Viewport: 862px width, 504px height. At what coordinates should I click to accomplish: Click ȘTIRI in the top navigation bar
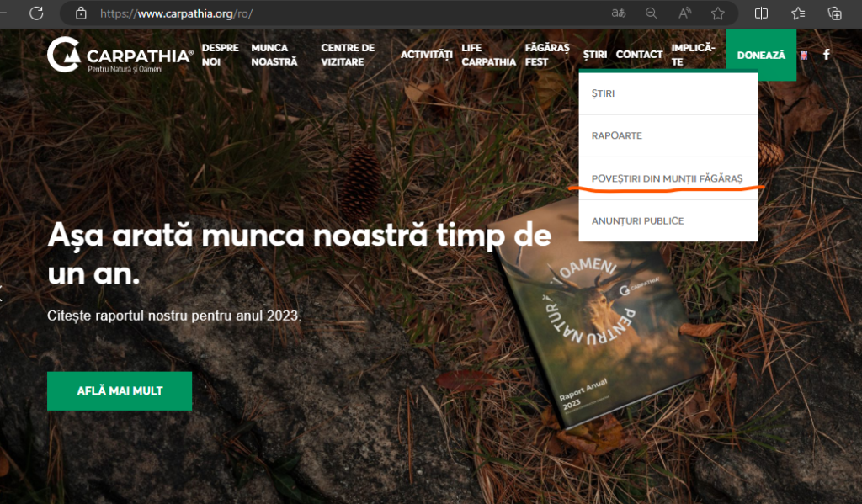[595, 55]
